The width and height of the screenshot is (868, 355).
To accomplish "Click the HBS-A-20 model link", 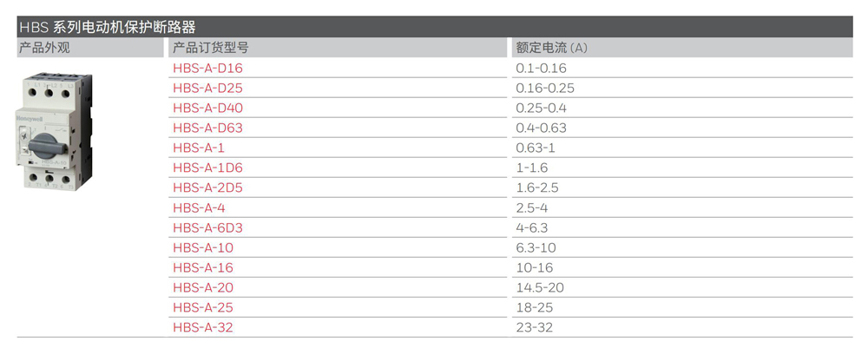I will 203,287.
